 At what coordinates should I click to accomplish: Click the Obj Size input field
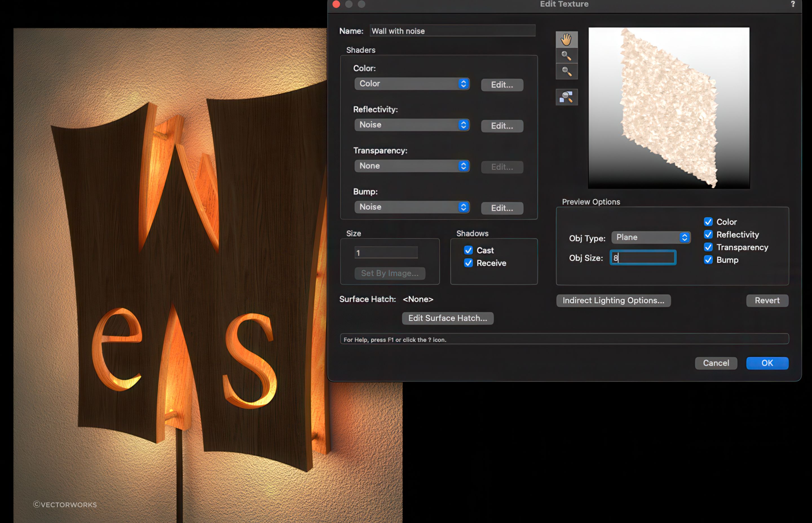643,258
